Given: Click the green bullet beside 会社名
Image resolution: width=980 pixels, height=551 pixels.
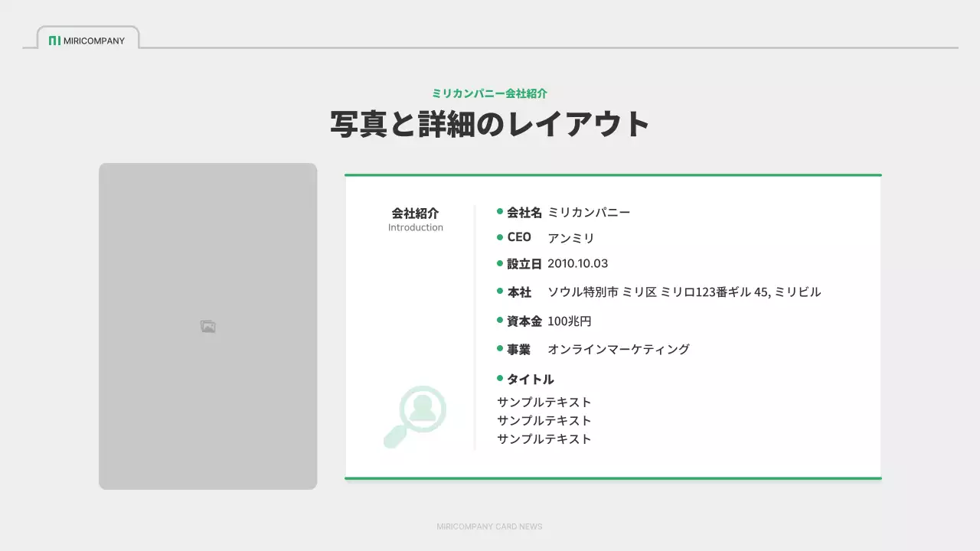Looking at the screenshot, I should 499,210.
